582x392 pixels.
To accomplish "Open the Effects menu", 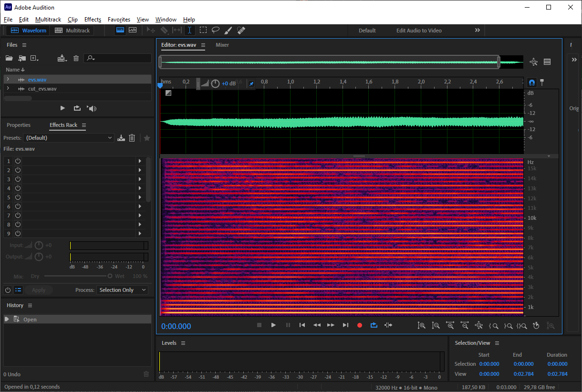I will pyautogui.click(x=93, y=20).
